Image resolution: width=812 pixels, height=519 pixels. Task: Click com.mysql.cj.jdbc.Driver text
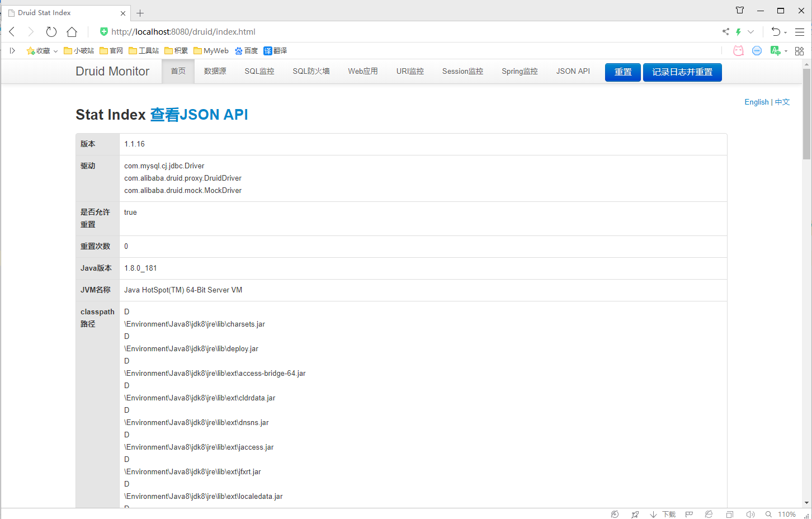(x=164, y=166)
